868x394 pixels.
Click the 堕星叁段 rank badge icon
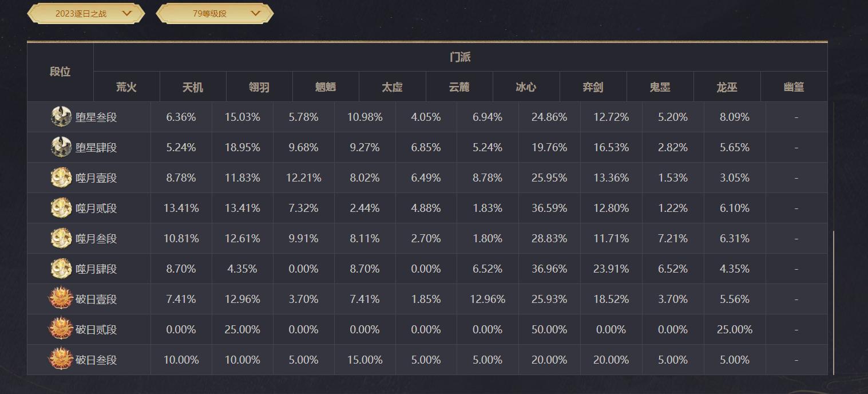tap(61, 117)
